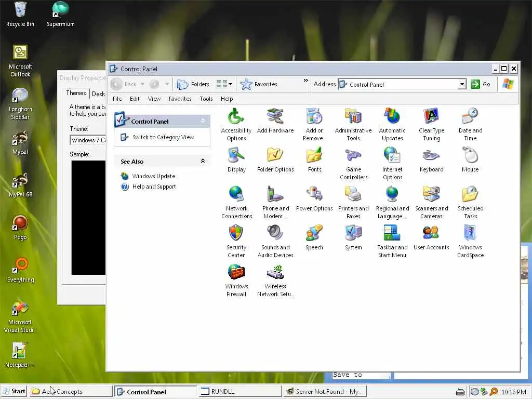Launch Supermium desktop shortcut

(x=61, y=14)
